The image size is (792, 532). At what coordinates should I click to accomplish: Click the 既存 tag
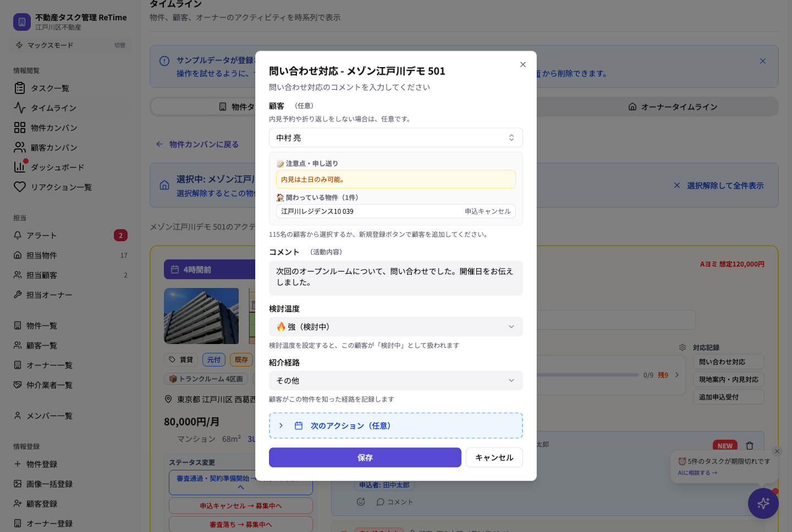point(241,360)
